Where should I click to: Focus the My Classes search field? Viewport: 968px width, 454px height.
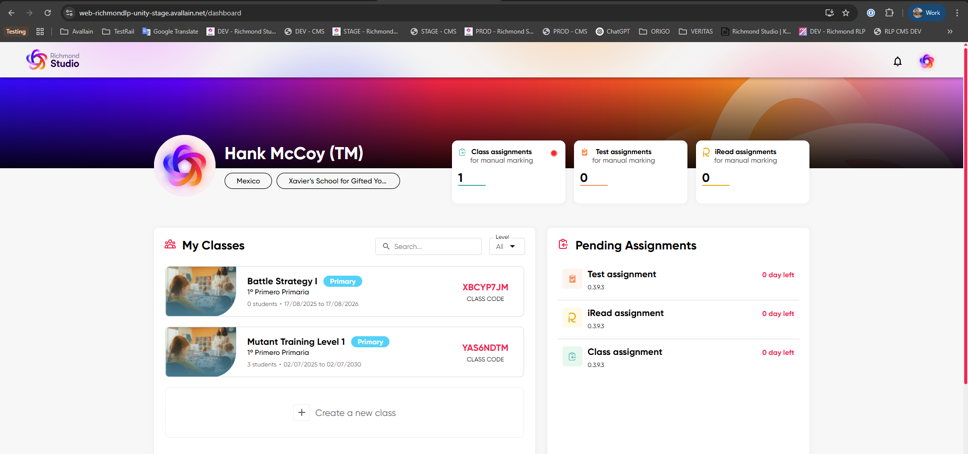point(428,246)
